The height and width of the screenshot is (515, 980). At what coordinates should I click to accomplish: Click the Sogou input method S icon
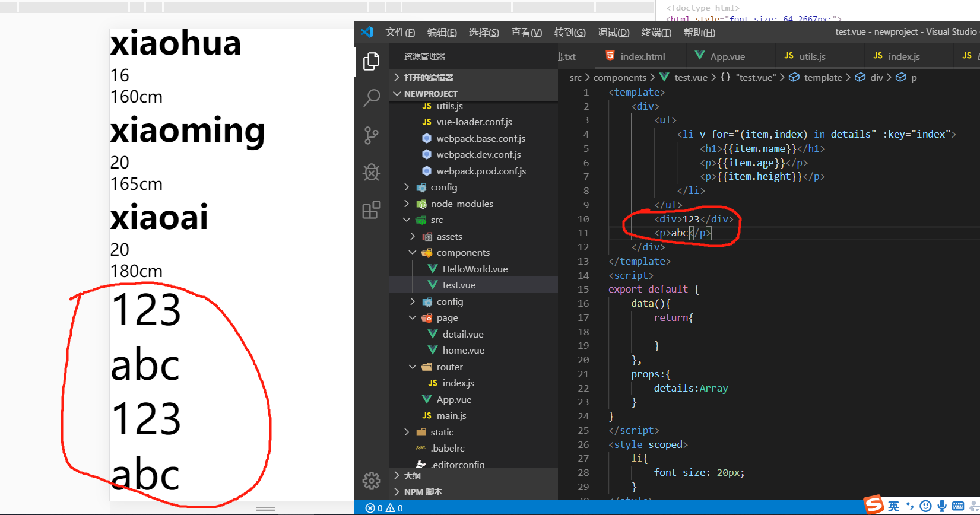[x=874, y=505]
